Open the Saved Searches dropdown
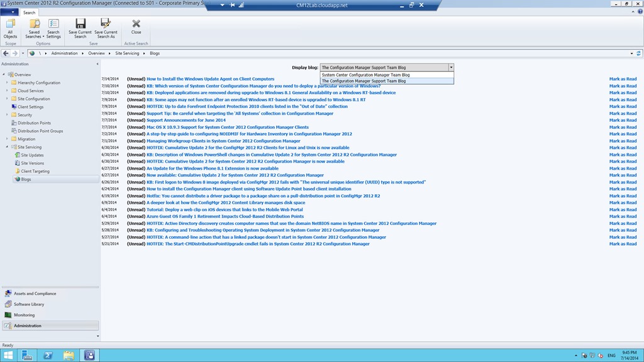644x362 pixels. coord(34,28)
